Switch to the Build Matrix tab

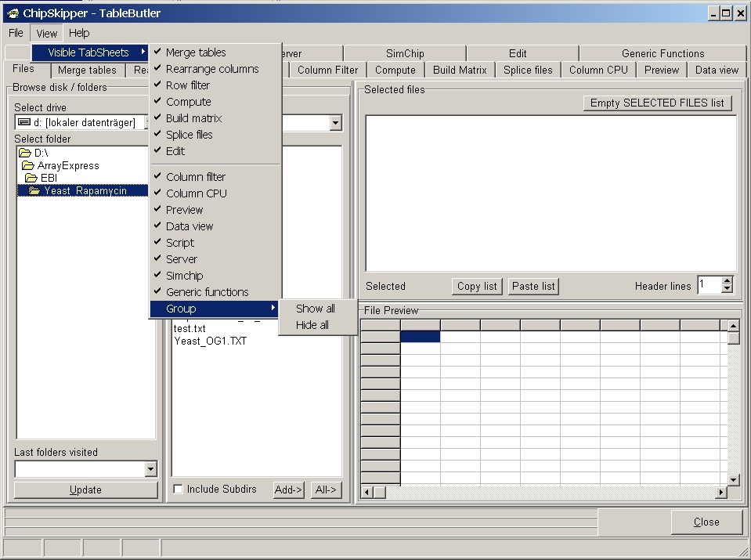460,70
